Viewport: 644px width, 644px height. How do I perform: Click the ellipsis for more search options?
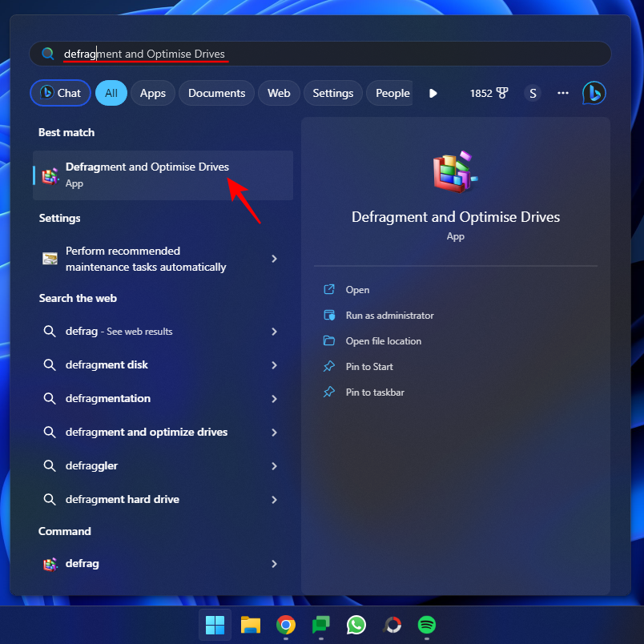point(562,93)
